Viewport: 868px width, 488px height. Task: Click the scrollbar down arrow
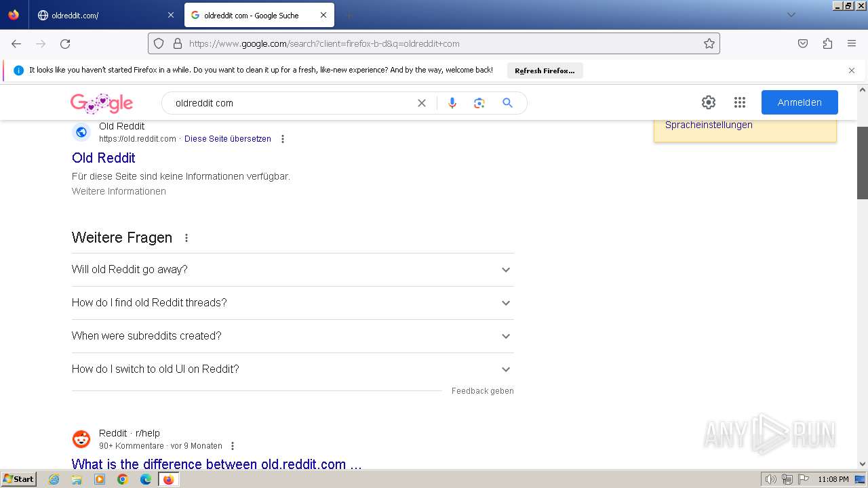click(x=863, y=464)
